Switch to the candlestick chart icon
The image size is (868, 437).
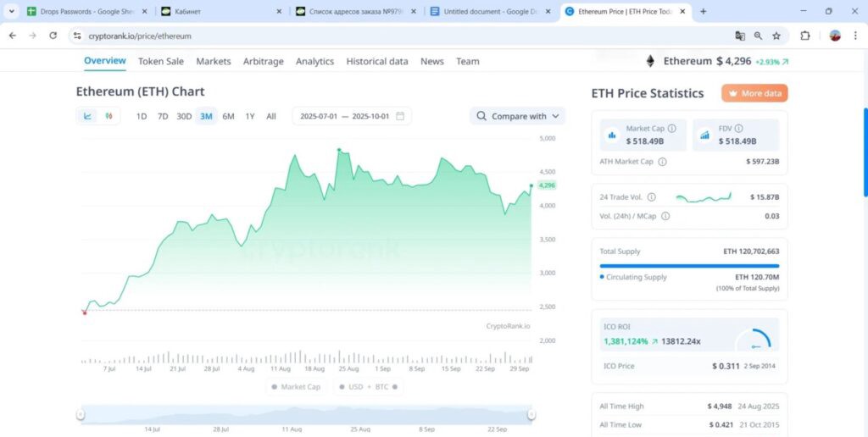[108, 116]
